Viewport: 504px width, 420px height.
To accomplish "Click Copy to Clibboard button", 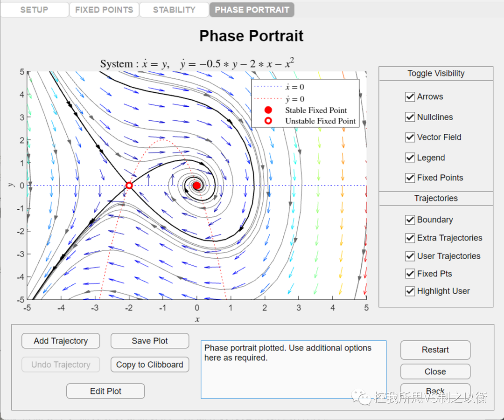I will 150,365.
